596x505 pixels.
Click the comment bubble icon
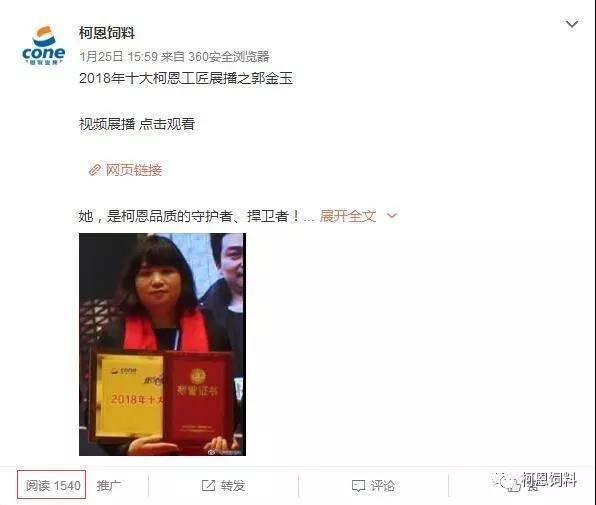358,486
